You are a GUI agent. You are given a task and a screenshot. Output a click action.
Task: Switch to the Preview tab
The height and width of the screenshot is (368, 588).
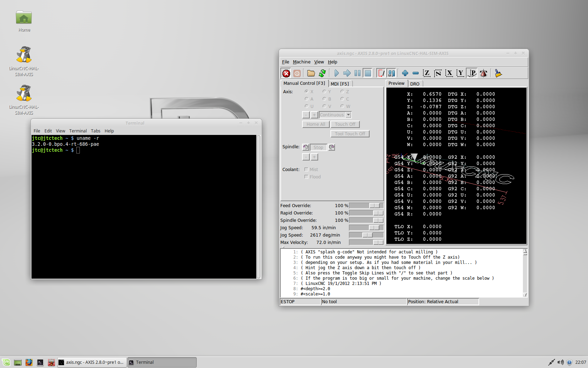point(396,83)
